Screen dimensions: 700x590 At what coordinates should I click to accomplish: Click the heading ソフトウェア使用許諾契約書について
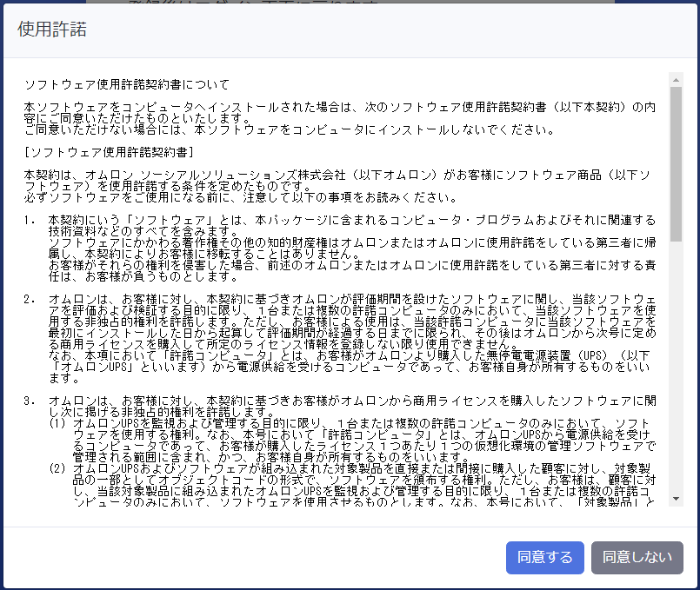(127, 84)
